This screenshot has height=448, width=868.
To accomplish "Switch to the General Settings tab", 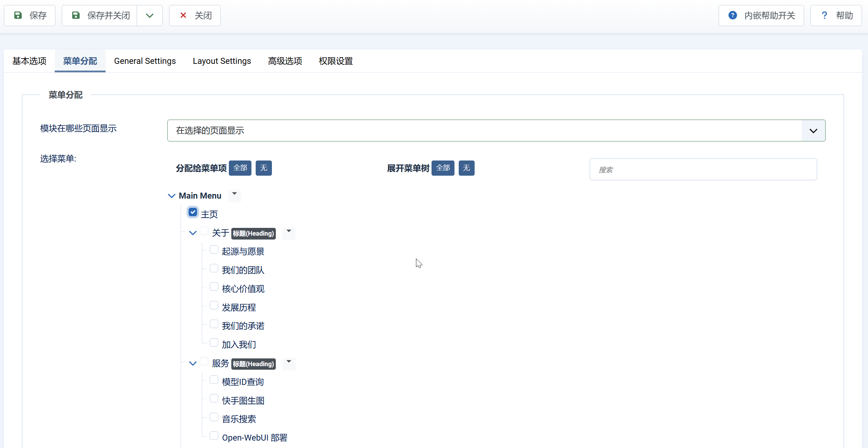I will [145, 61].
